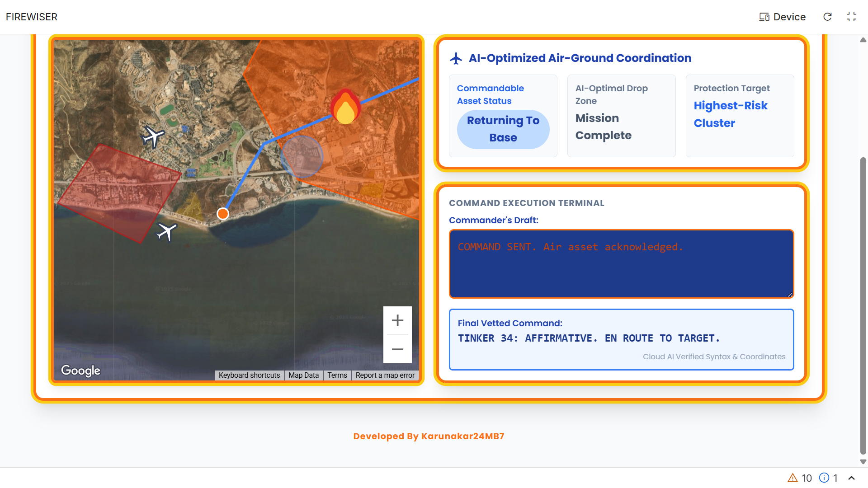Viewport: 868px width, 488px height.
Task: Expand the bottom console with the chevron
Action: 851,478
